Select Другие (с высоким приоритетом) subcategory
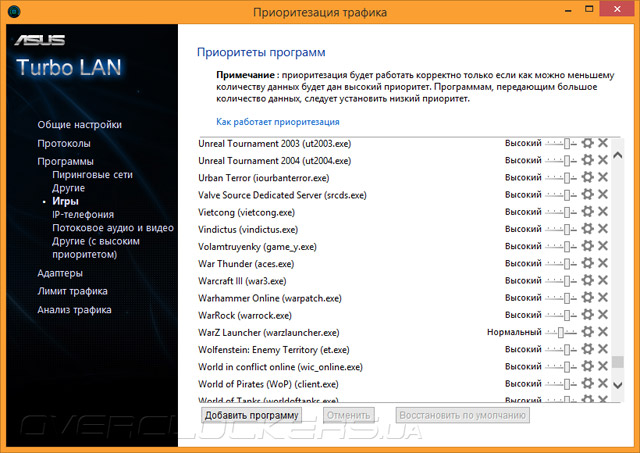The width and height of the screenshot is (640, 453). [x=96, y=248]
